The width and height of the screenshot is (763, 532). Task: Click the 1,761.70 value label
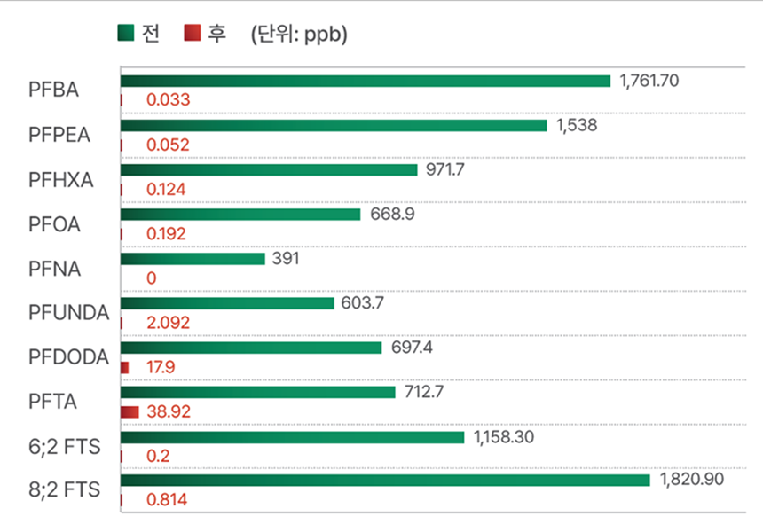(x=649, y=81)
